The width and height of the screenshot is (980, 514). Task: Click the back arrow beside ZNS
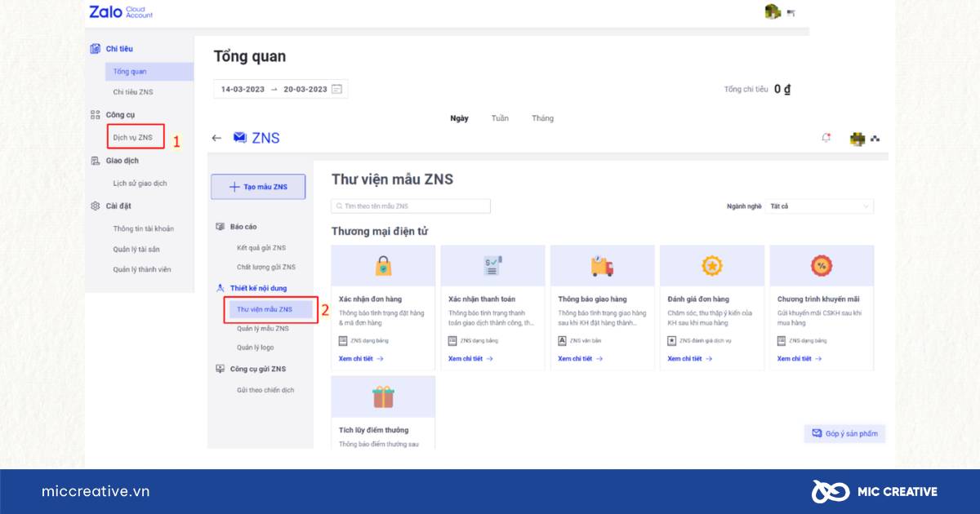216,139
